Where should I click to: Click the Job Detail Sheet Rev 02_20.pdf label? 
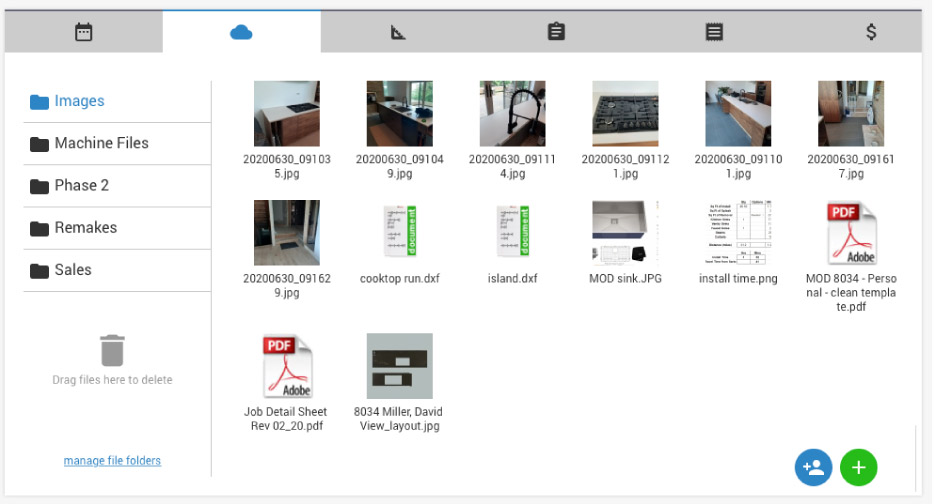point(286,419)
